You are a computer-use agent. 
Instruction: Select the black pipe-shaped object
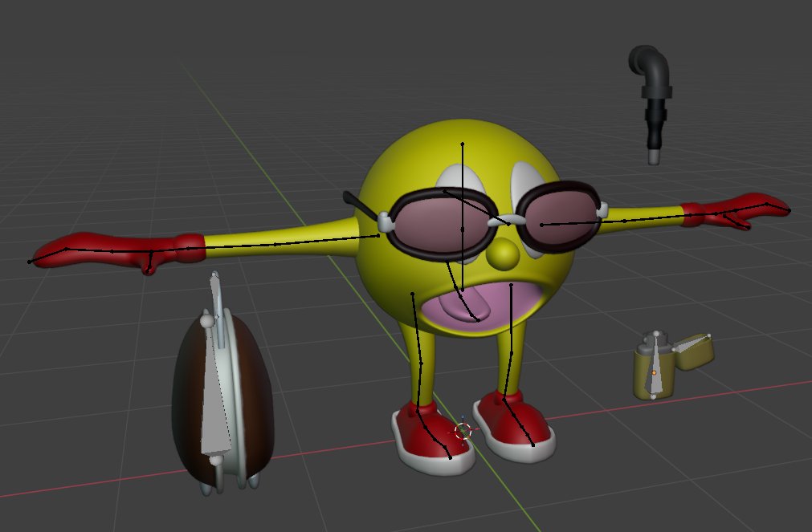651,104
